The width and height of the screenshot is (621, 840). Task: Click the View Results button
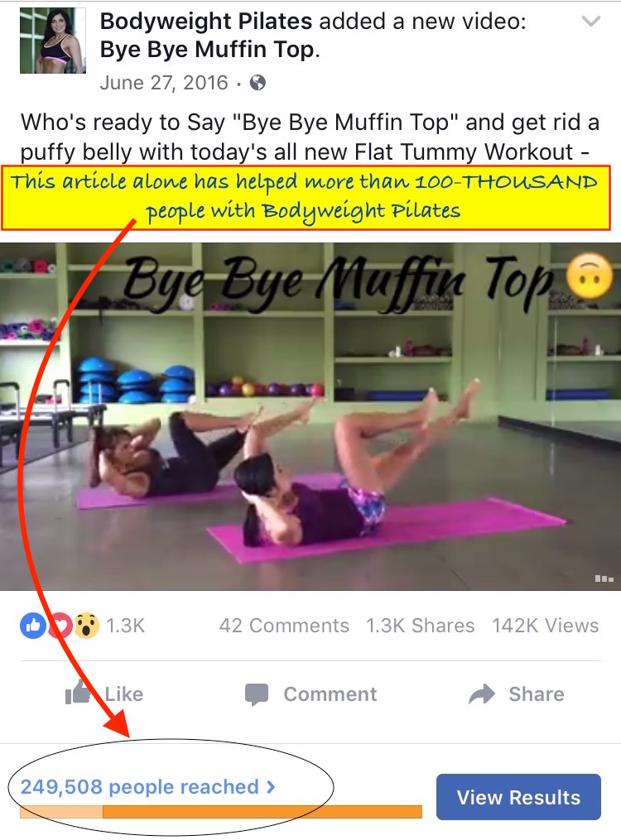(x=518, y=797)
